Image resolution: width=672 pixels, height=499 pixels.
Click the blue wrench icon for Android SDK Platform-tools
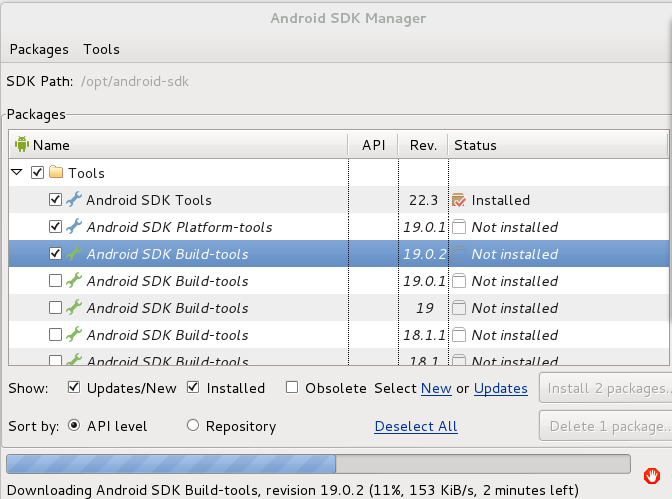(x=74, y=226)
